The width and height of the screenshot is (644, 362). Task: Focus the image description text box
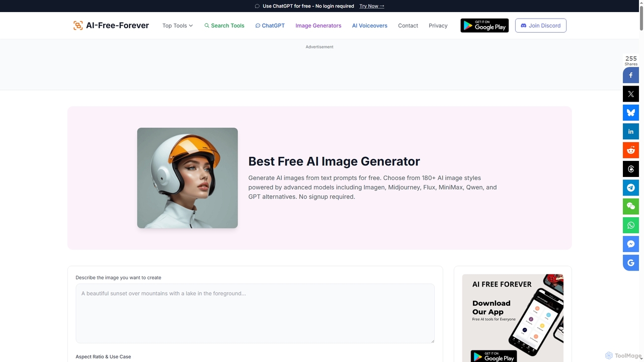coord(255,313)
